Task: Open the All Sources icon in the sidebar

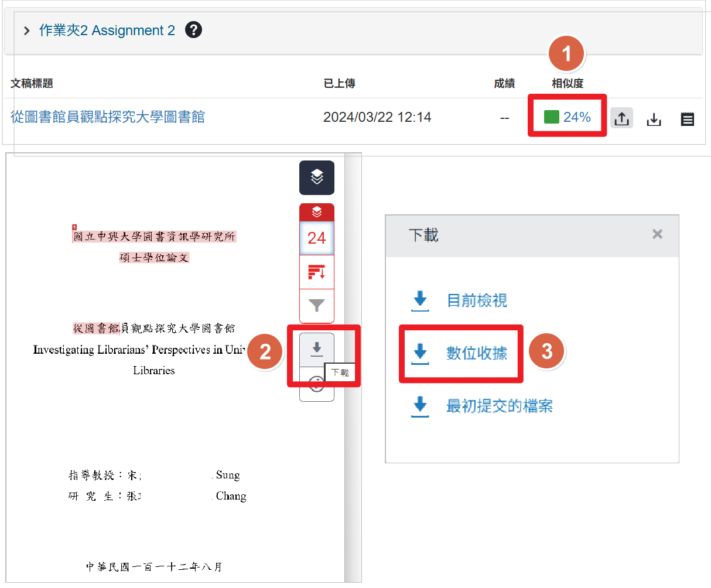Action: tap(316, 272)
